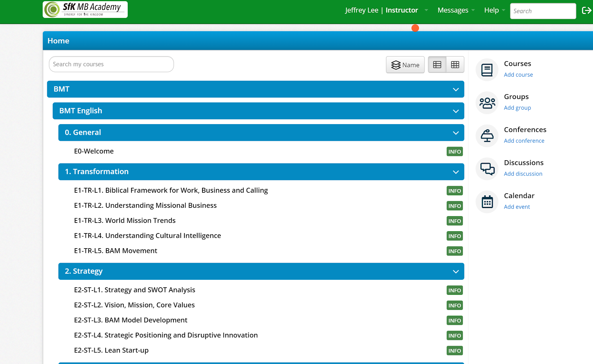Click the Search my courses field
593x364 pixels.
pyautogui.click(x=111, y=64)
